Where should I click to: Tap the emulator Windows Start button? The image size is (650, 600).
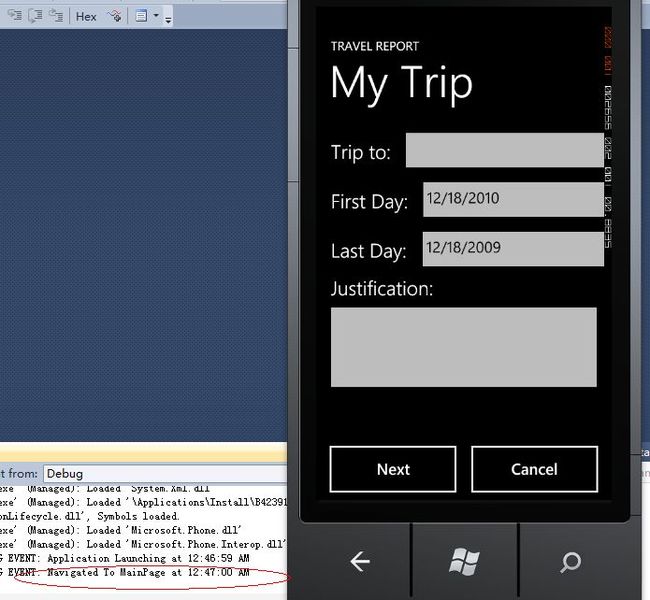point(464,562)
